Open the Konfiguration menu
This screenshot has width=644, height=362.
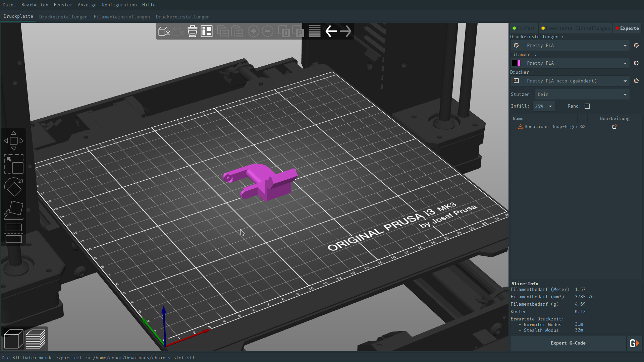pos(119,5)
